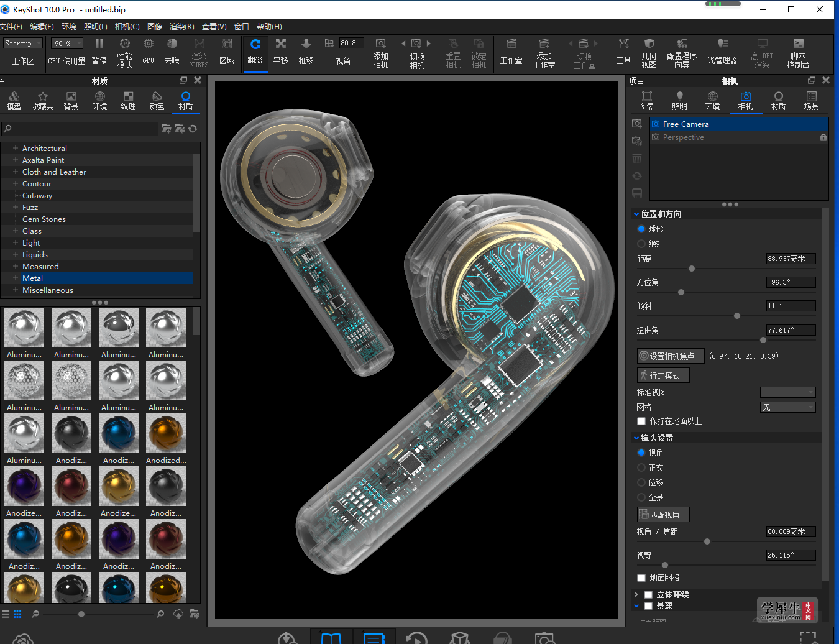
Task: Switch library to list view icon
Action: pos(6,614)
